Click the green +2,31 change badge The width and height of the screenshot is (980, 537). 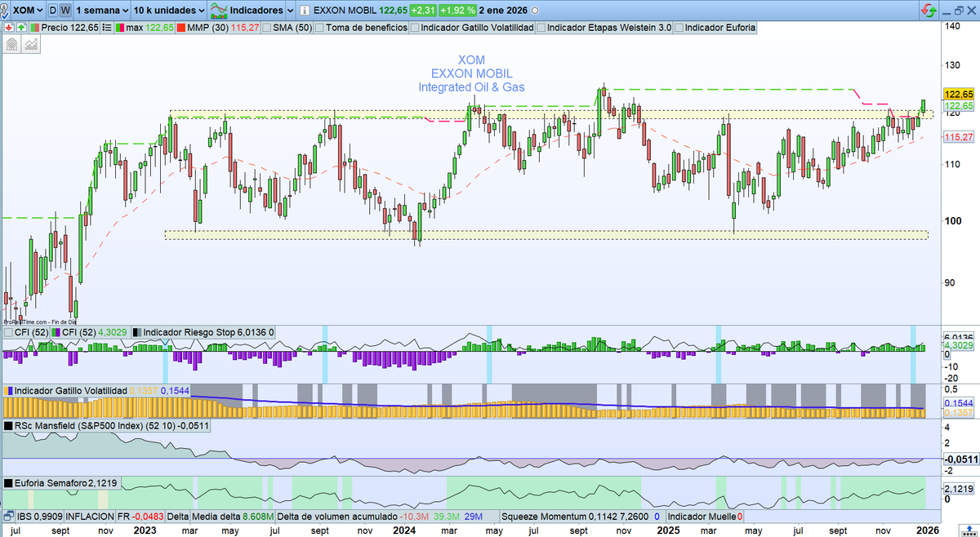click(422, 11)
